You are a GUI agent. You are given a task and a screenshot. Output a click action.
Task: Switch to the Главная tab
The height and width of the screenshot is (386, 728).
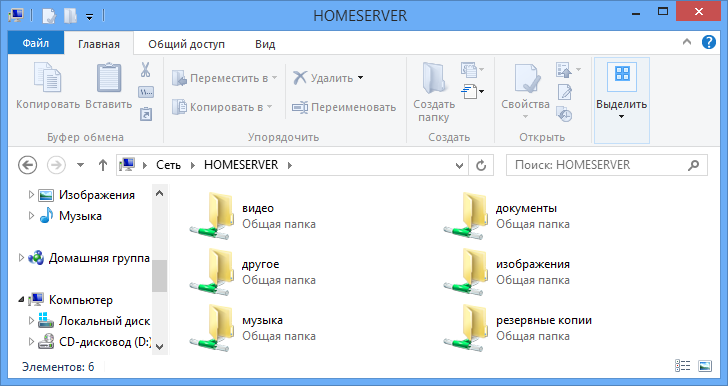(x=98, y=44)
